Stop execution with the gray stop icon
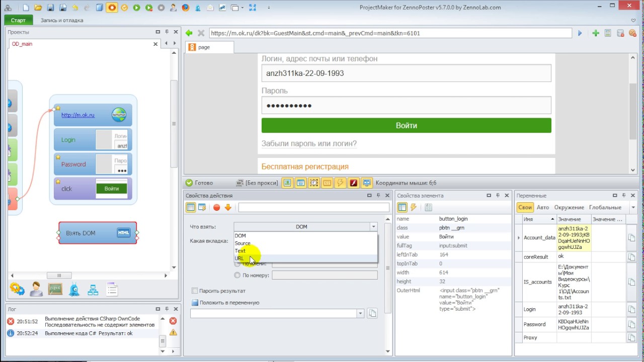This screenshot has width=644, height=362. pos(161,8)
